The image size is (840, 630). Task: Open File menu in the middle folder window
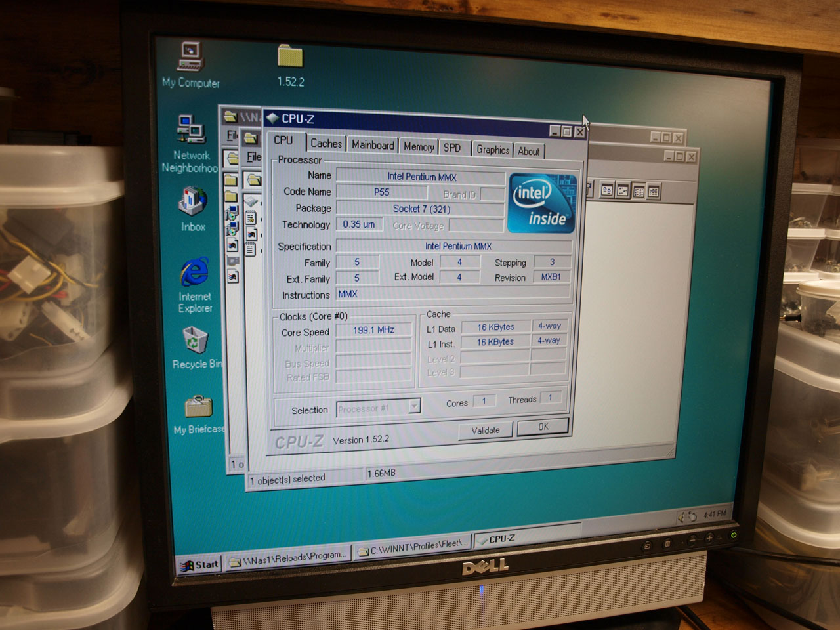click(x=254, y=157)
